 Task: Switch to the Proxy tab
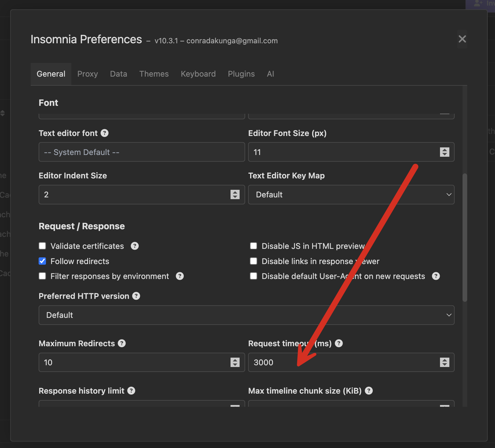(x=87, y=74)
